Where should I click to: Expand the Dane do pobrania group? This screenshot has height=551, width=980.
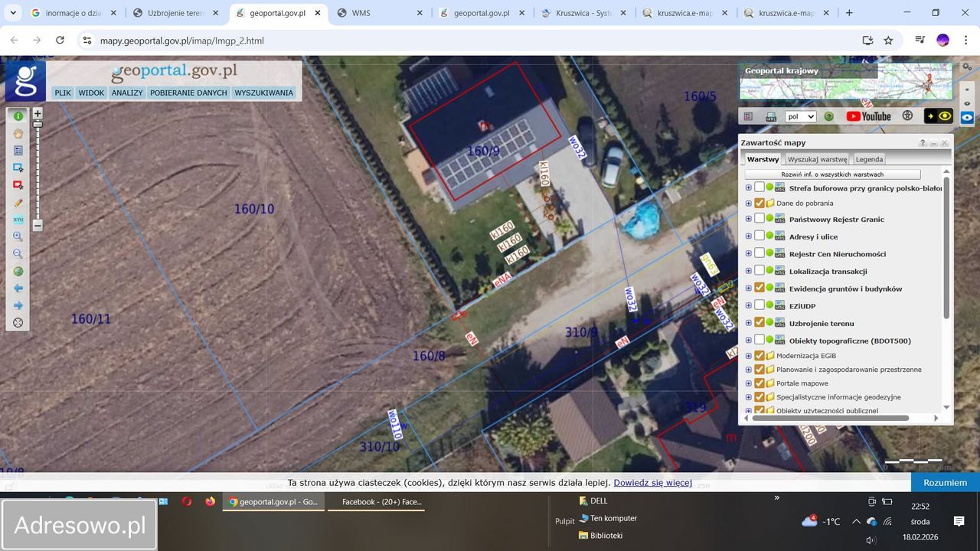[x=749, y=203]
